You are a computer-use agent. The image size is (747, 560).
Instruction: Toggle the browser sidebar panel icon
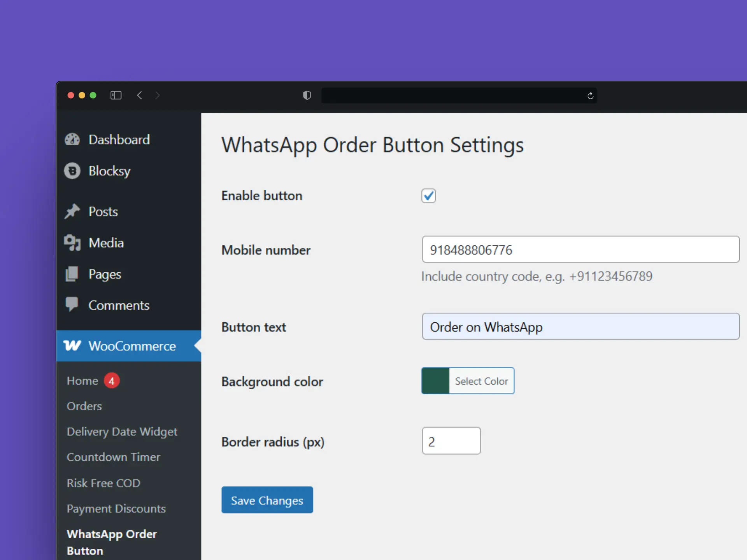click(x=116, y=95)
